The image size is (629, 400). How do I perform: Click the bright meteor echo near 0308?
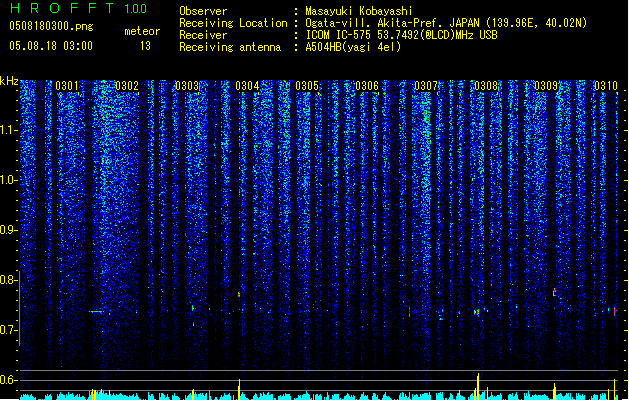point(477,312)
